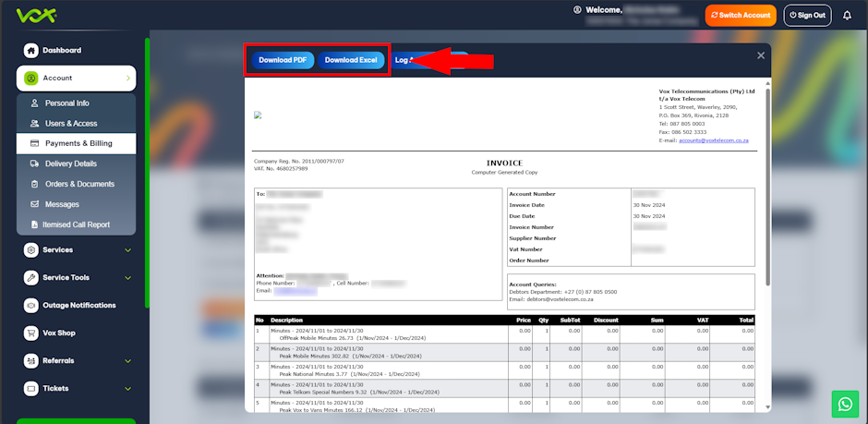Click the Outage Notifications icon

click(x=31, y=306)
